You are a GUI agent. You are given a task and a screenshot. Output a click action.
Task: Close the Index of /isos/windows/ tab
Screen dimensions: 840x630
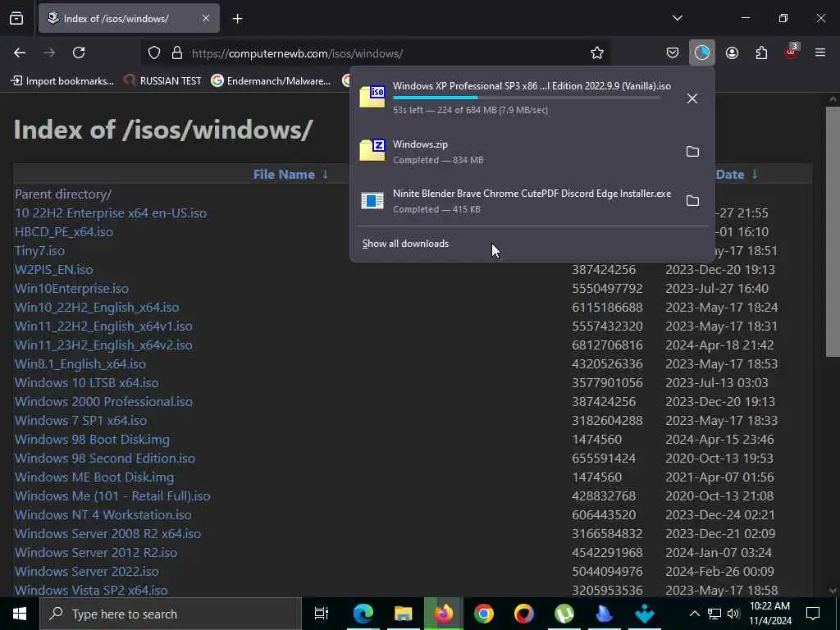coord(206,18)
